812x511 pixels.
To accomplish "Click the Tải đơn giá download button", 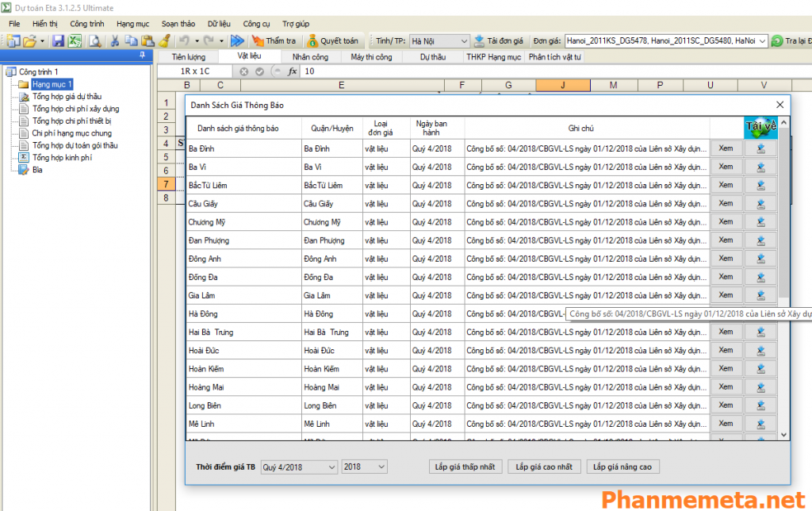I will 500,40.
